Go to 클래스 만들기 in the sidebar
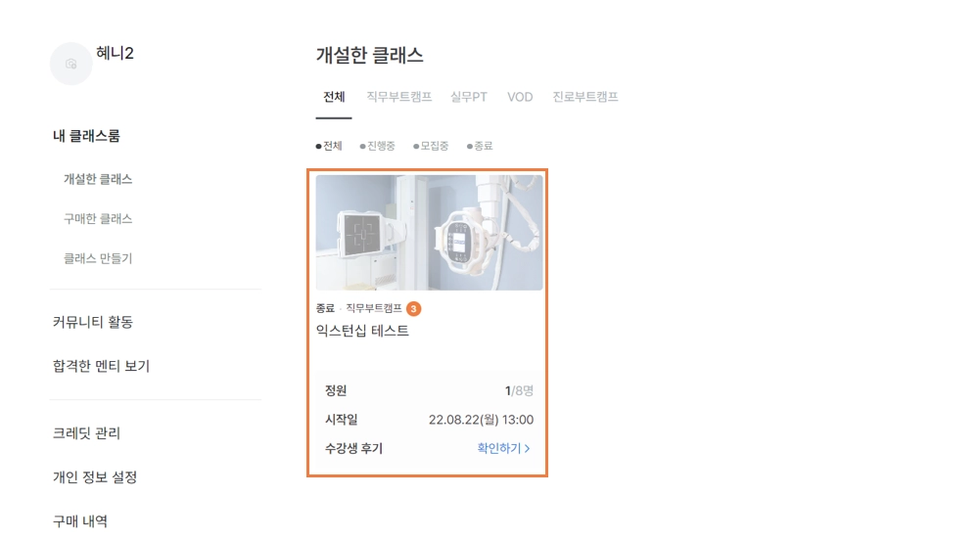980x541 pixels. (98, 258)
